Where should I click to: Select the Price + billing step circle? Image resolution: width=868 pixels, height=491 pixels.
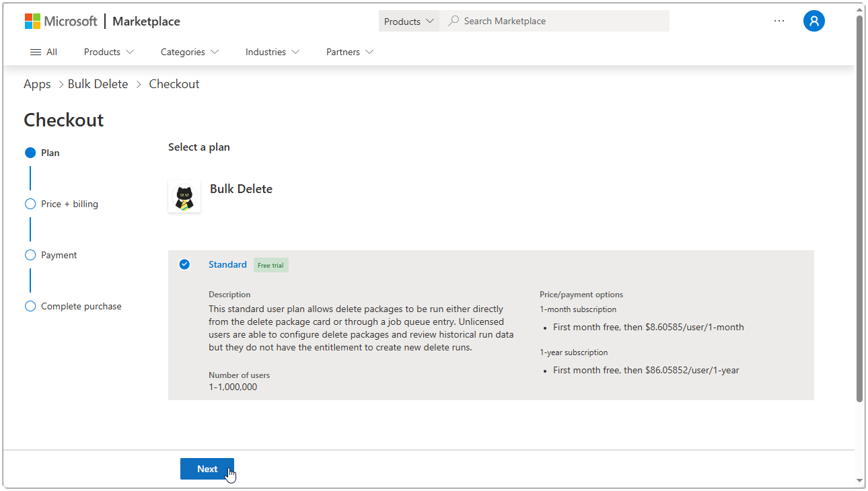point(30,204)
